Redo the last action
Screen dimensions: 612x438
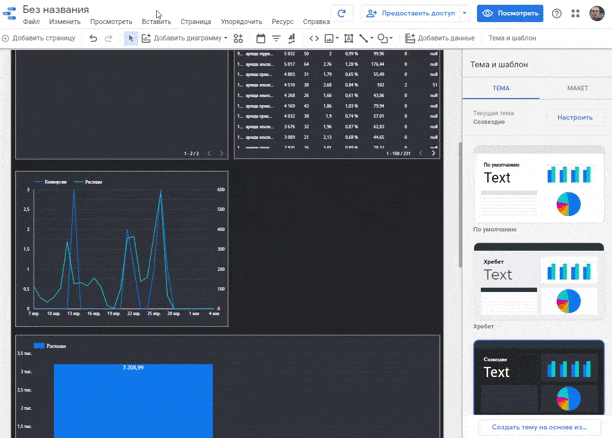tap(109, 38)
